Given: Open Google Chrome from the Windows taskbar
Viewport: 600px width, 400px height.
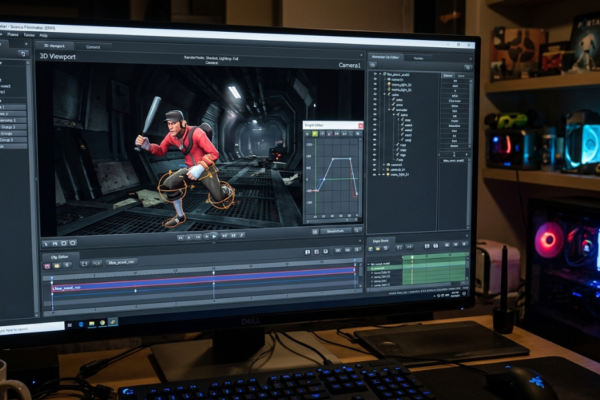Looking at the screenshot, I should (103, 323).
